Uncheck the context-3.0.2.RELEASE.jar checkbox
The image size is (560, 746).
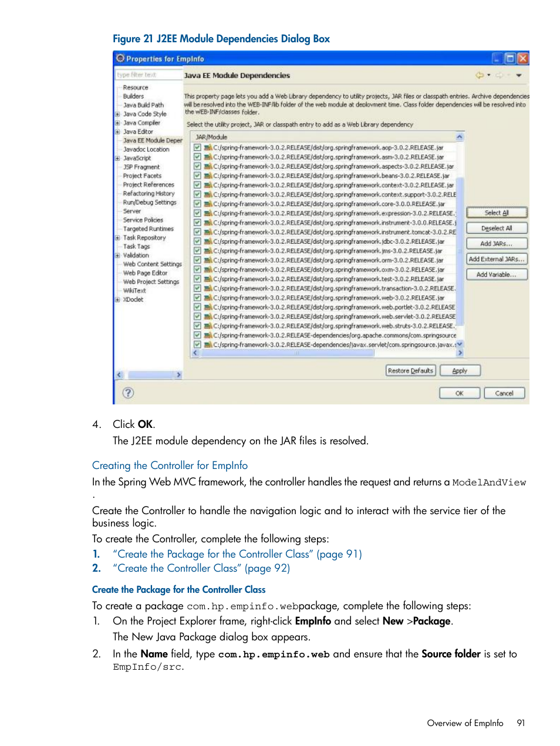click(197, 185)
